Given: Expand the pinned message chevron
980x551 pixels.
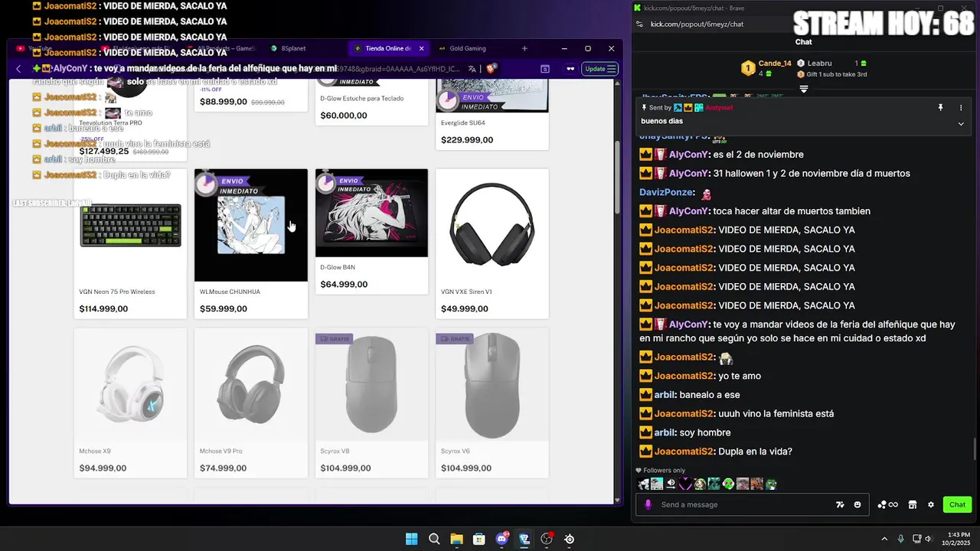Looking at the screenshot, I should [961, 123].
